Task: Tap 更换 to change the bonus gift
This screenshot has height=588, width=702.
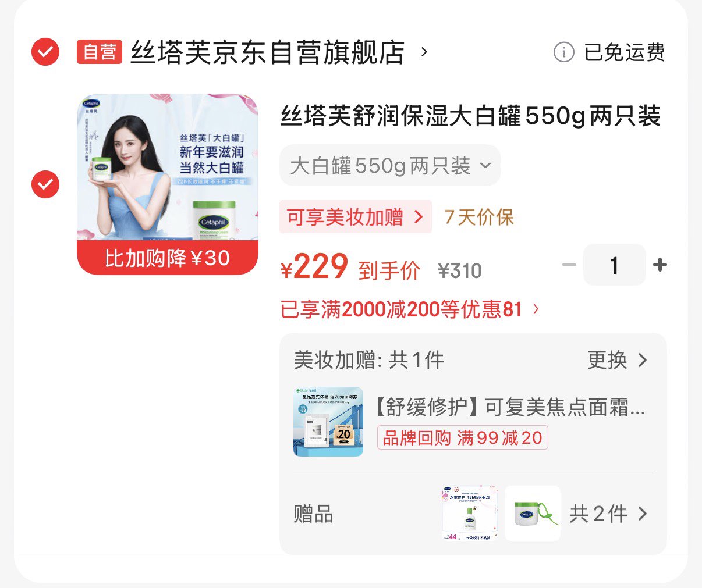Action: tap(617, 360)
